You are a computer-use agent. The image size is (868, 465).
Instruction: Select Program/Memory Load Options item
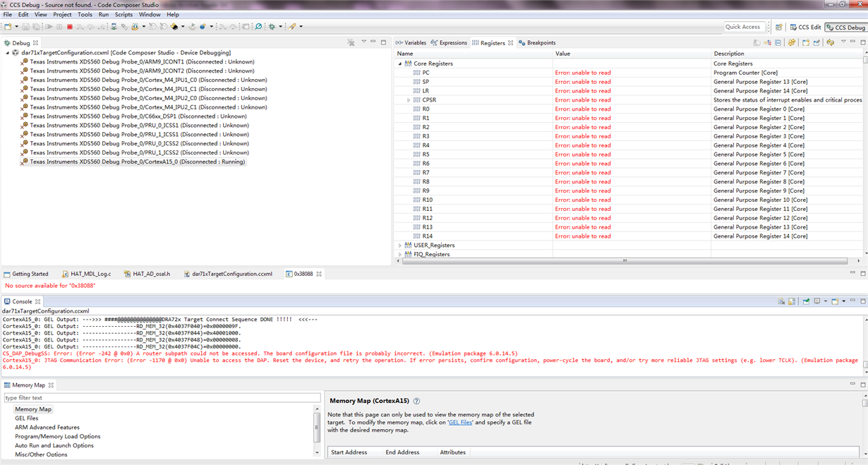pos(58,437)
